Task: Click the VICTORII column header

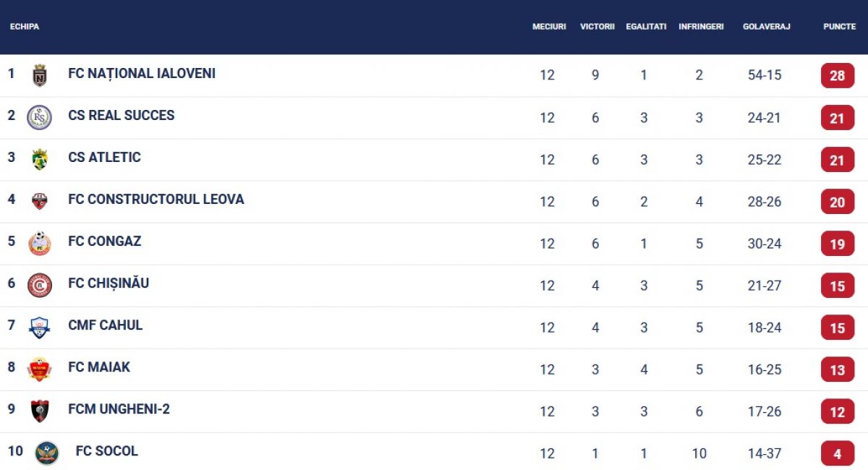Action: tap(597, 27)
